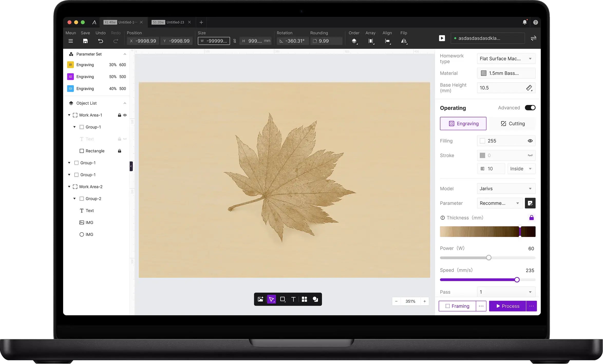Select the 02 Engraving 50% parameter row
Image resolution: width=603 pixels, height=364 pixels.
97,76
